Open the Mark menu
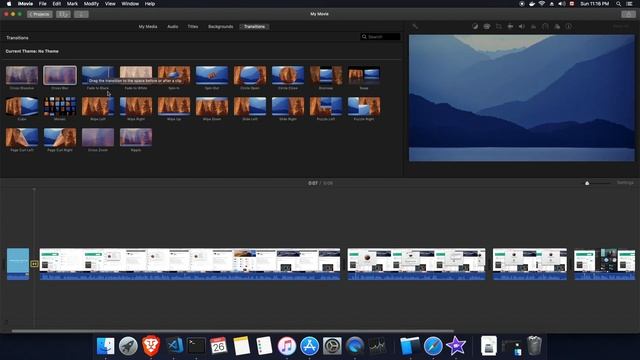This screenshot has width=640, height=360. pyautogui.click(x=72, y=4)
